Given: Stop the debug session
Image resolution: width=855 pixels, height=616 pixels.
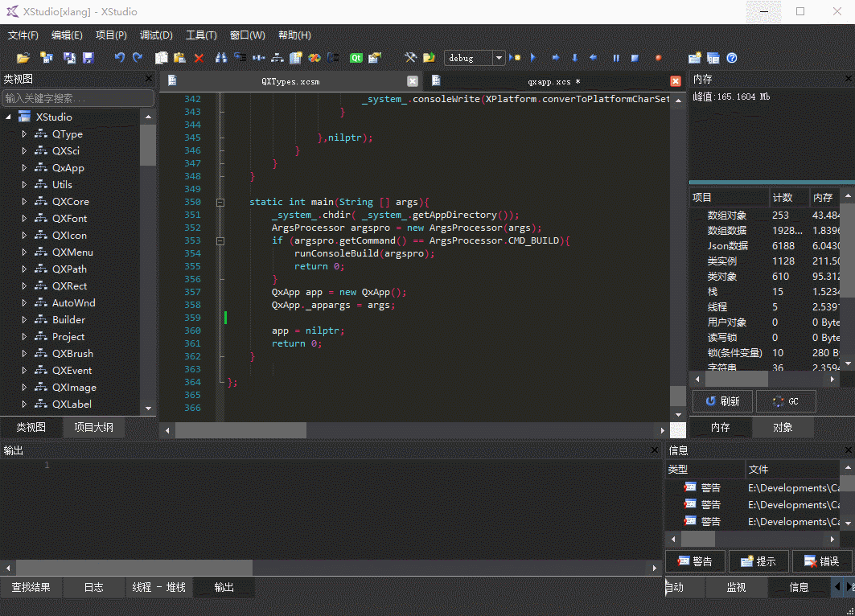Looking at the screenshot, I should (635, 58).
